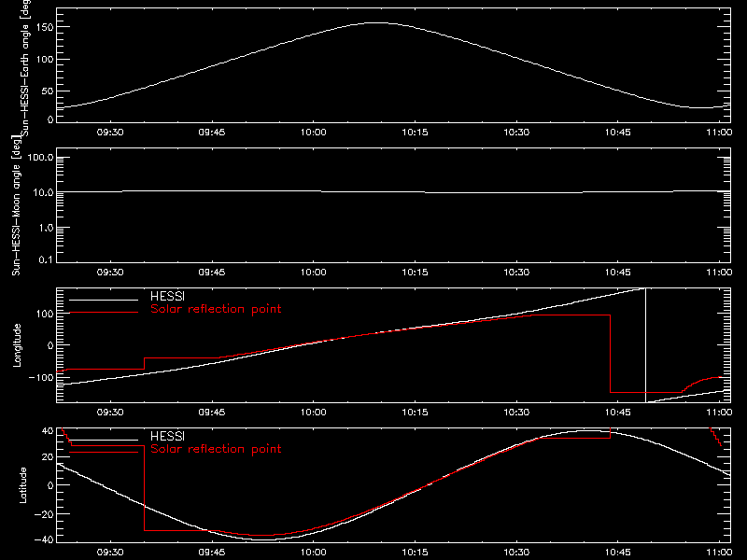
Task: Click 11:00 label under Earth angle plot
Action: (x=719, y=132)
